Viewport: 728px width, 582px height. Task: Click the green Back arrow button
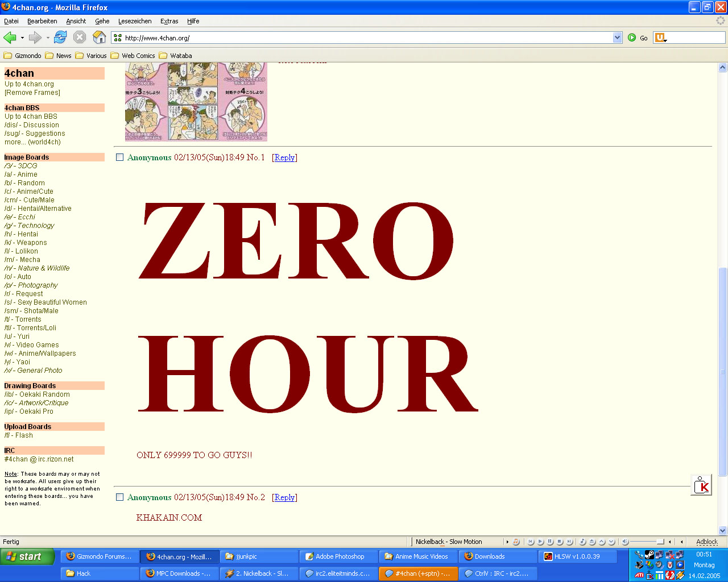coord(10,38)
